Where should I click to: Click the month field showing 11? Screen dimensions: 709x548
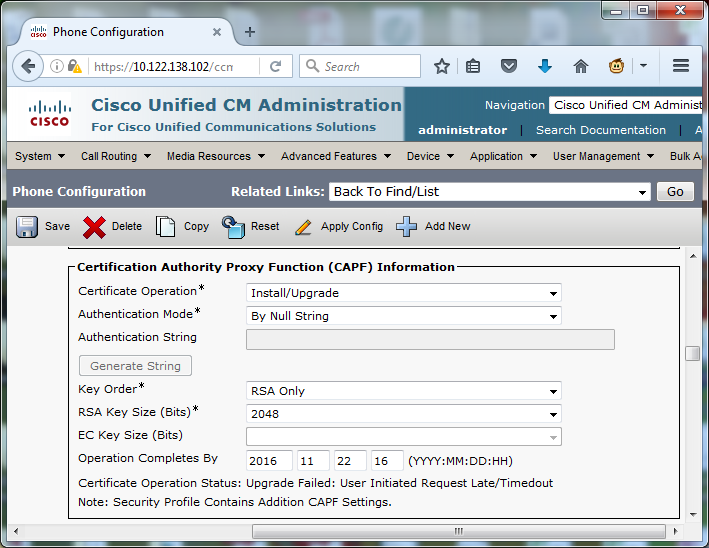(x=313, y=461)
